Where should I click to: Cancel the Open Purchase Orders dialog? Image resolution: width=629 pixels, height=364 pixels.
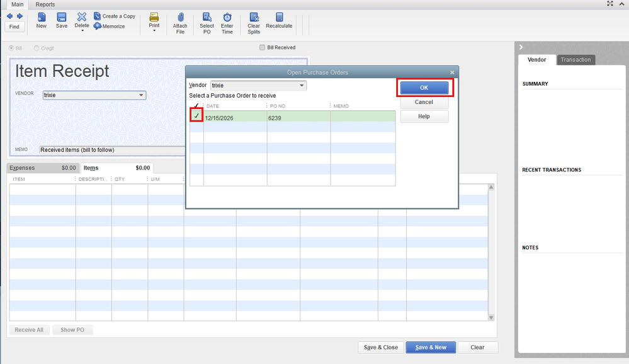424,102
